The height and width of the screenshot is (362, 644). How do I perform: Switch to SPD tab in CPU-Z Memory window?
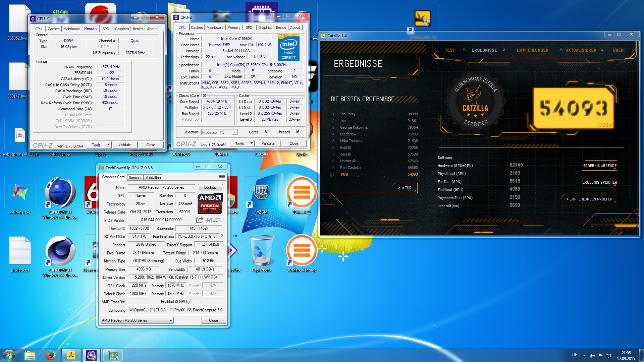pos(106,29)
